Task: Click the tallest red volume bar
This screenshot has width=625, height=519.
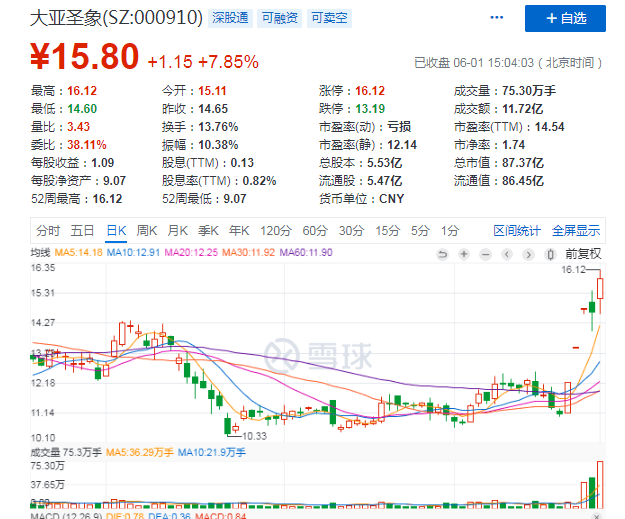Action: coord(600,485)
